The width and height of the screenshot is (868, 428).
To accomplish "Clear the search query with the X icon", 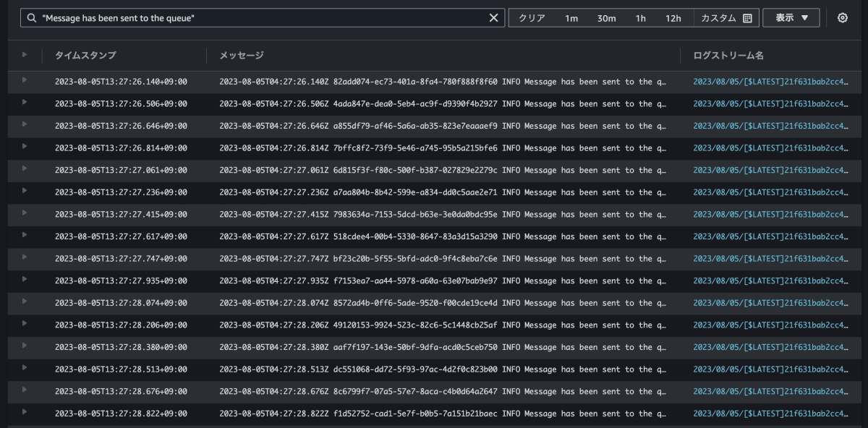I will click(493, 18).
